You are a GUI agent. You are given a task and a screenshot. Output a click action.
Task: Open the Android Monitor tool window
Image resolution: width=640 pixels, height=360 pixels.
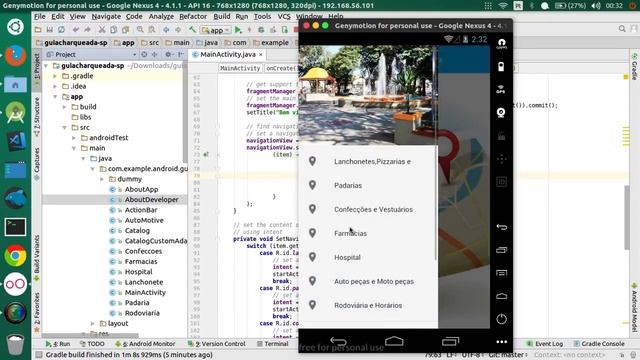coord(145,344)
